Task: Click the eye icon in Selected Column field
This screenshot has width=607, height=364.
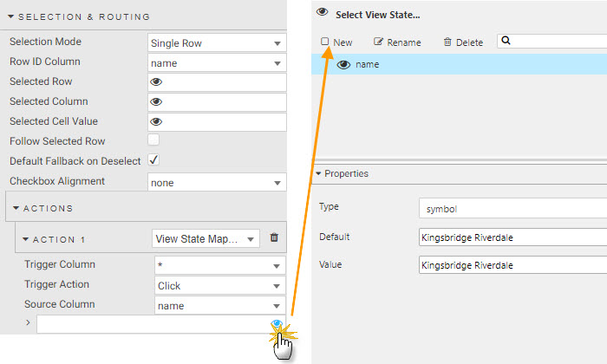Action: [157, 102]
